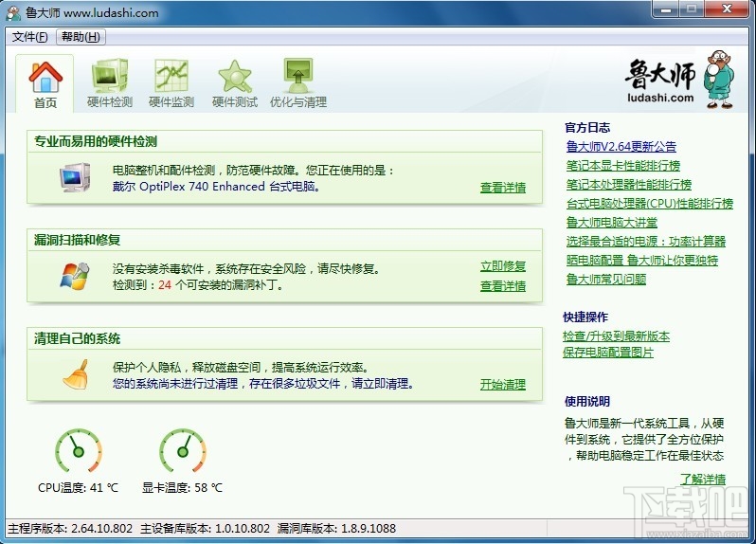Click the 官方日志 section heading
Image resolution: width=756 pixels, height=544 pixels.
tap(587, 128)
